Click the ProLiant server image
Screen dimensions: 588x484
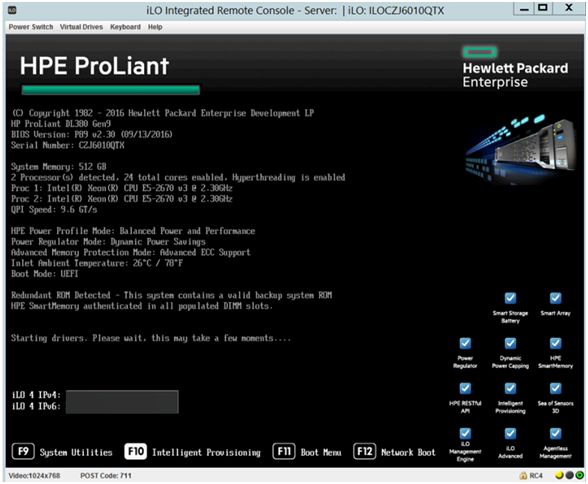click(520, 149)
